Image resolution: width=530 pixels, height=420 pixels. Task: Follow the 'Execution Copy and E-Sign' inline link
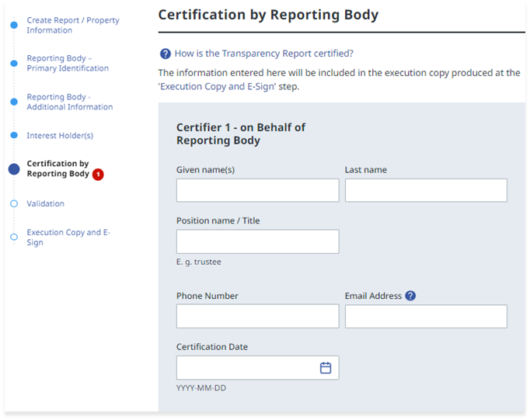(x=218, y=86)
